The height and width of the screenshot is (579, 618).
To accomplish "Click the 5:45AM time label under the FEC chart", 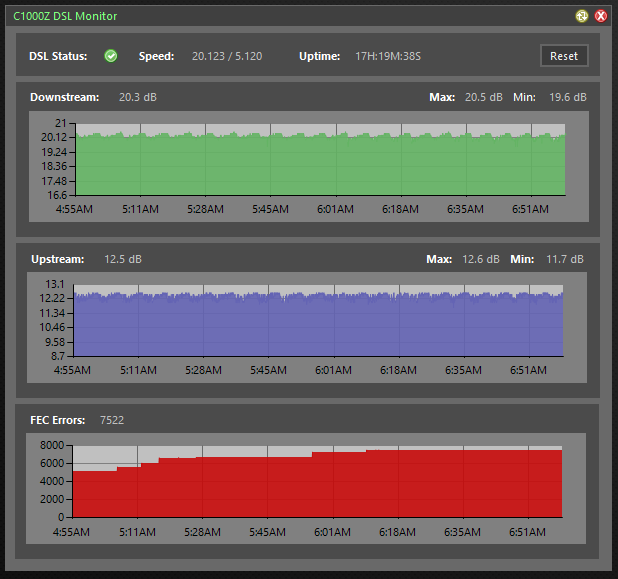I will 267,532.
